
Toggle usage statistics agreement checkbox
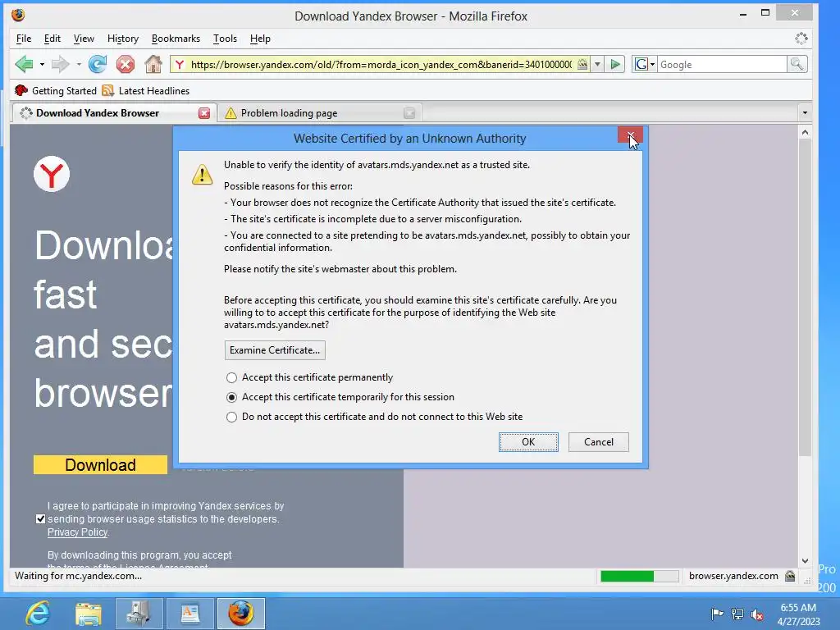[41, 518]
